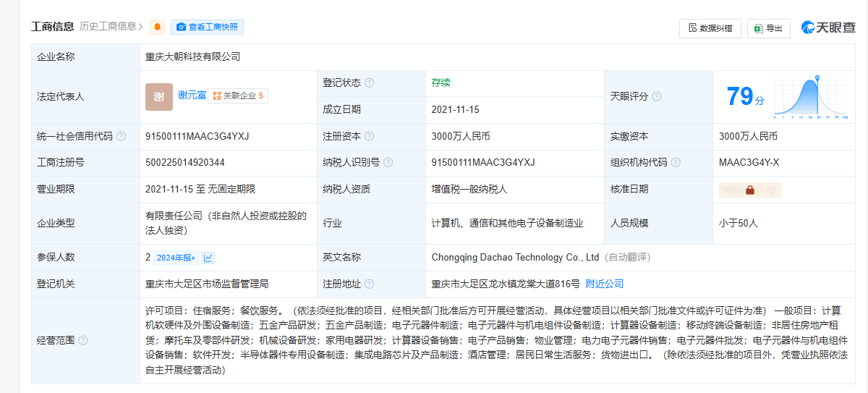Unlock the locked 核准日期 value
This screenshot has height=393, width=868.
tap(749, 190)
